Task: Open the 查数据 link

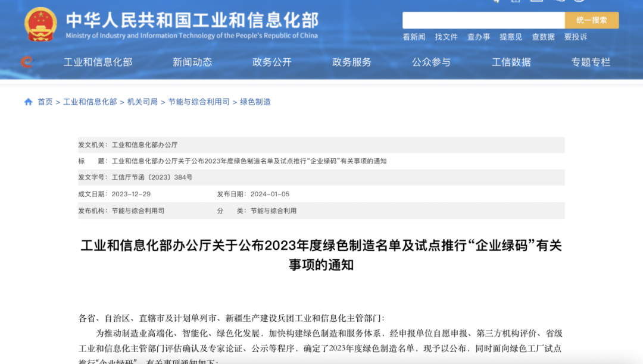Action: coord(543,37)
